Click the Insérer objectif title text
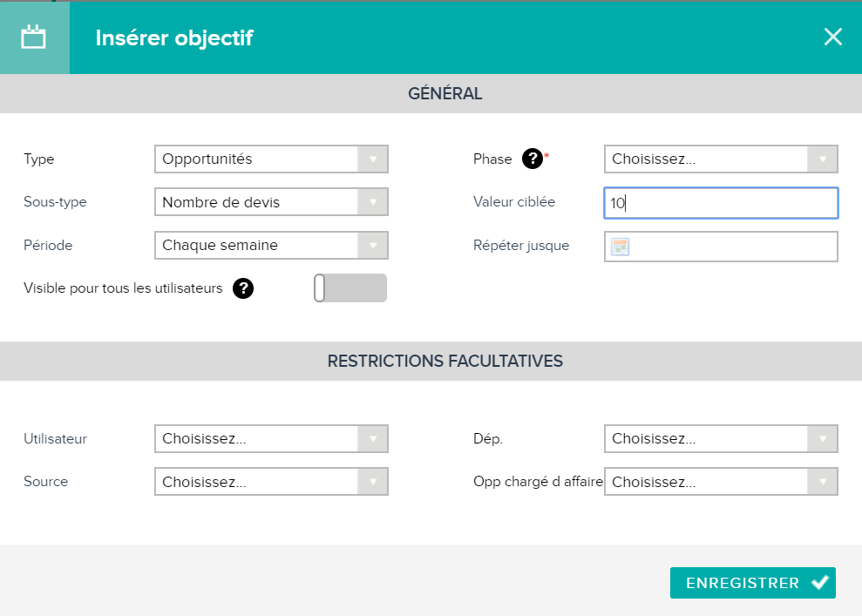The image size is (862, 616). coord(174,38)
